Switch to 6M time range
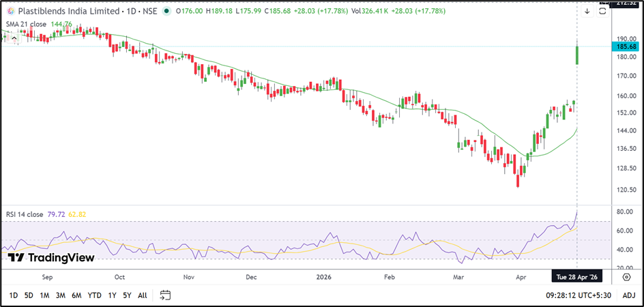The width and height of the screenshot is (644, 307). pyautogui.click(x=76, y=295)
